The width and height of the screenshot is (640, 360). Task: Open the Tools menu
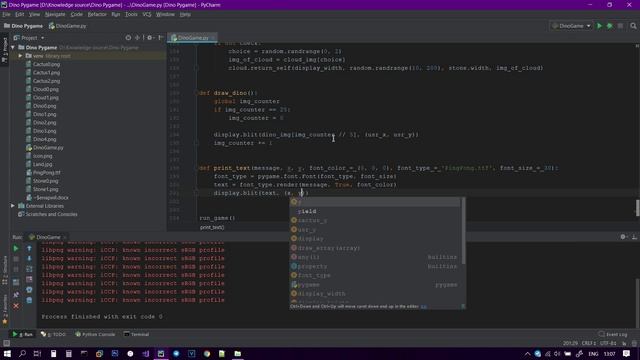tap(131, 14)
